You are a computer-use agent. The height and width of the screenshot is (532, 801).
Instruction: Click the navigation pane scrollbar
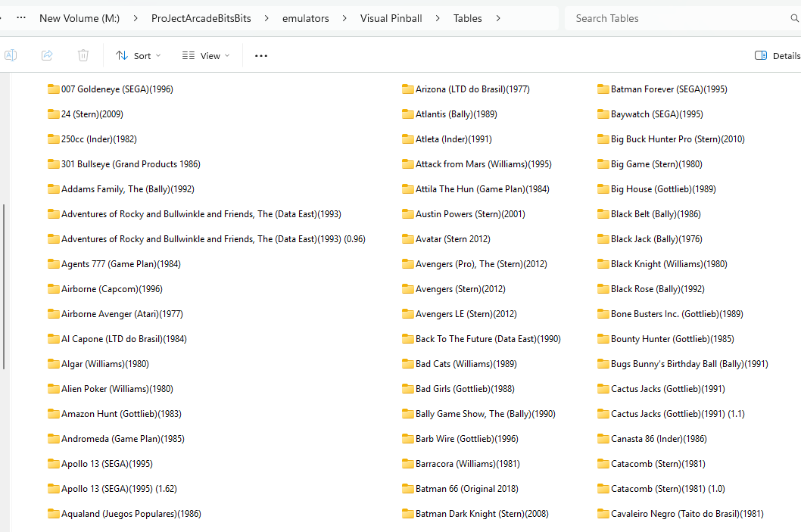coord(4,286)
